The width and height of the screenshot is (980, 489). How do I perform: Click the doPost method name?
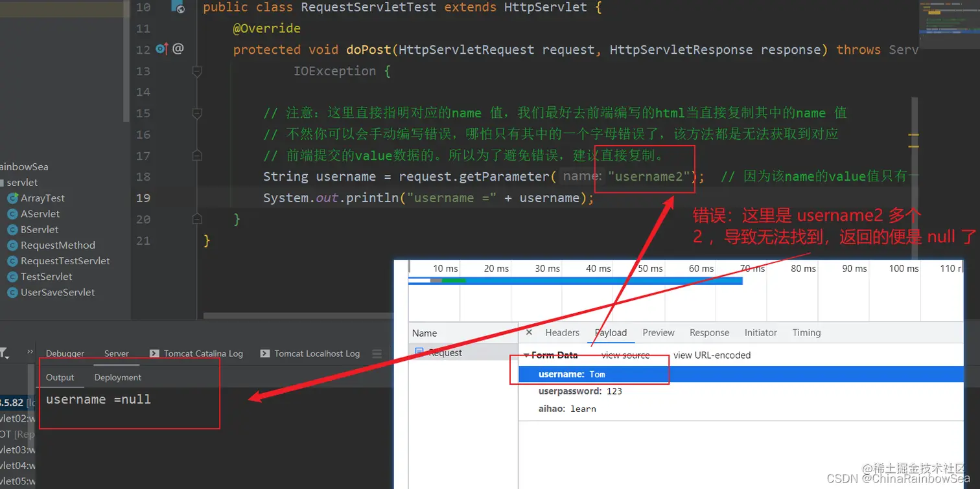tap(369, 49)
